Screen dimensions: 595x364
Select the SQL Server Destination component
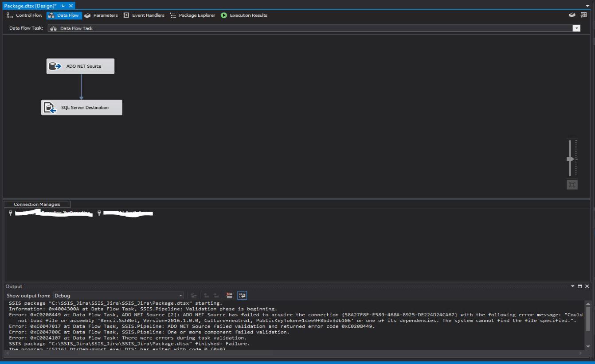(x=82, y=108)
